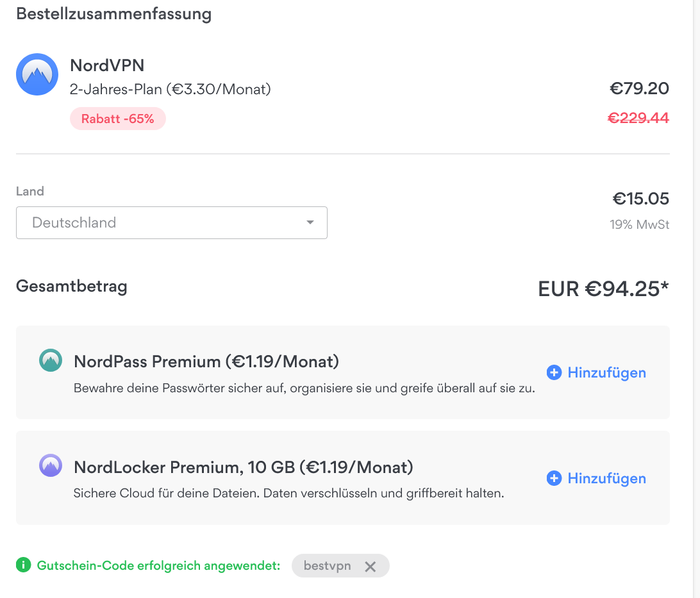This screenshot has width=700, height=598.
Task: Click the EUR €94.25 total amount
Action: pyautogui.click(x=603, y=288)
